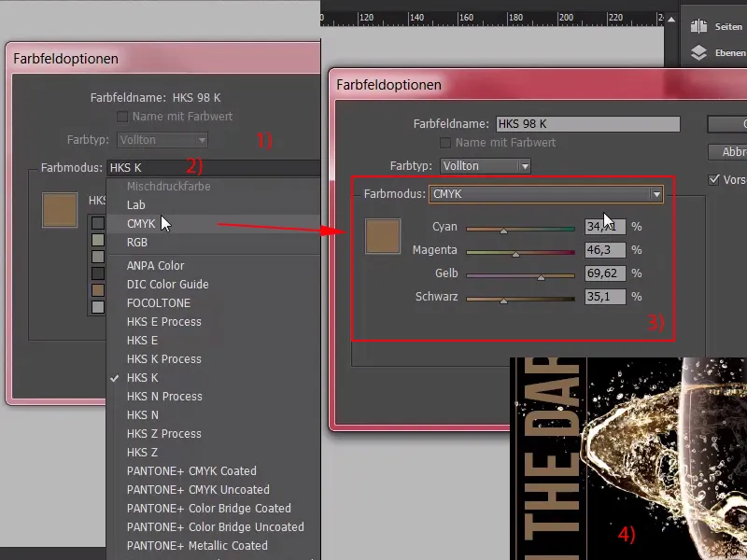747x560 pixels.
Task: Select PANTONE+ CMYK Uncoated library
Action: pos(198,489)
